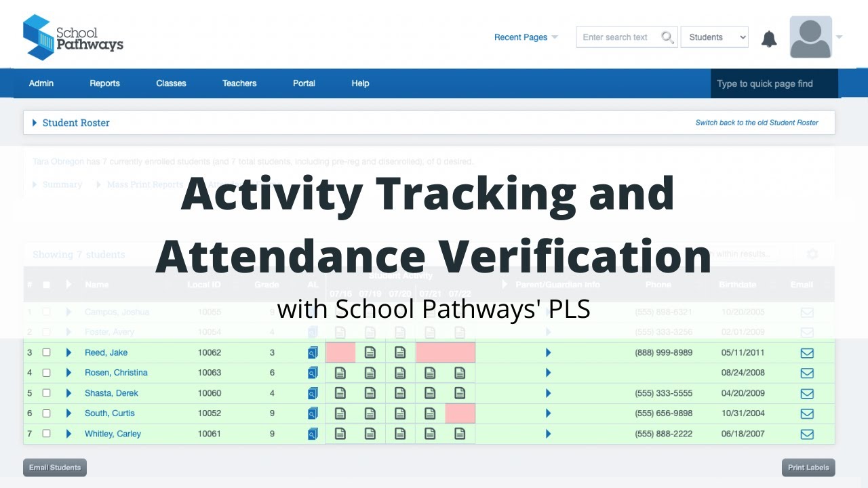
Task: Open activity log for South, Curtis
Action: tap(313, 413)
